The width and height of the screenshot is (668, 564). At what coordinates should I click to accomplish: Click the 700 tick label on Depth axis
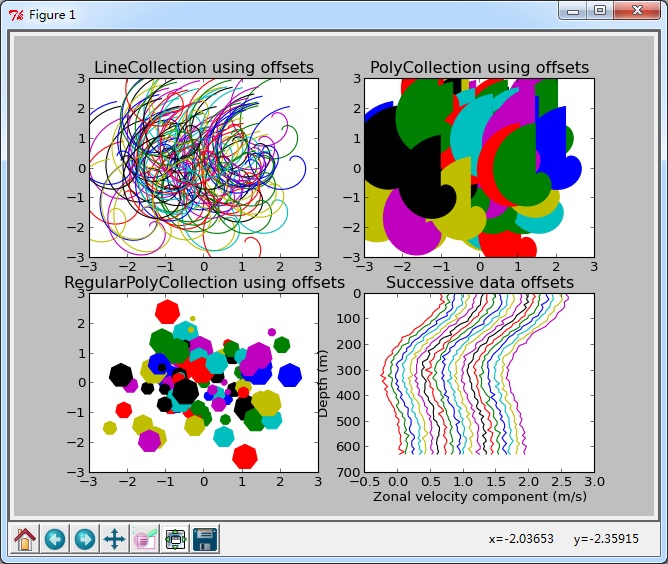point(348,472)
